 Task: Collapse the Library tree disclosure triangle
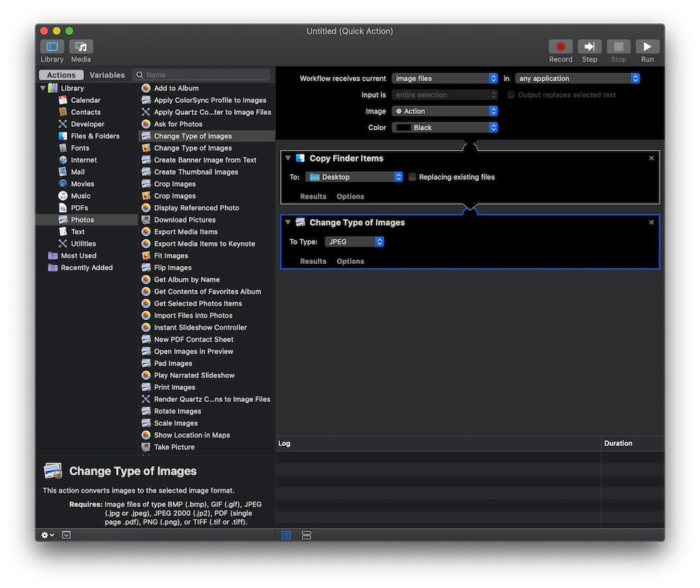[43, 88]
